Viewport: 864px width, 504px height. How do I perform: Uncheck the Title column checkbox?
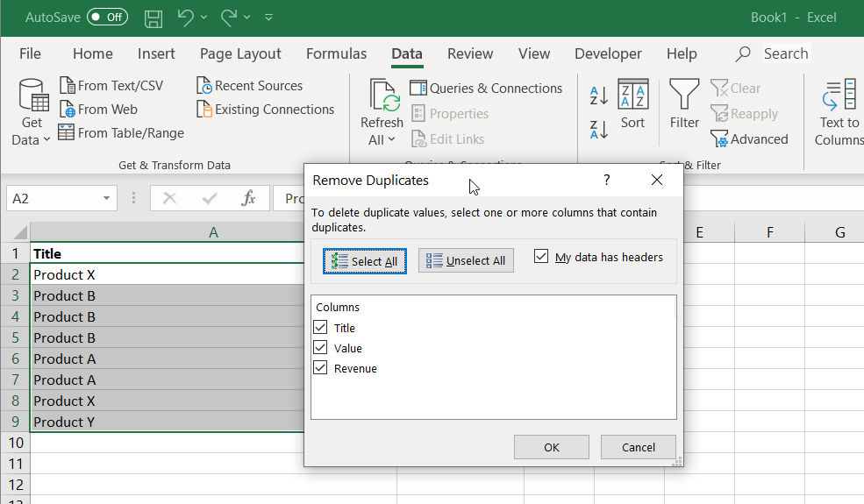(x=320, y=328)
